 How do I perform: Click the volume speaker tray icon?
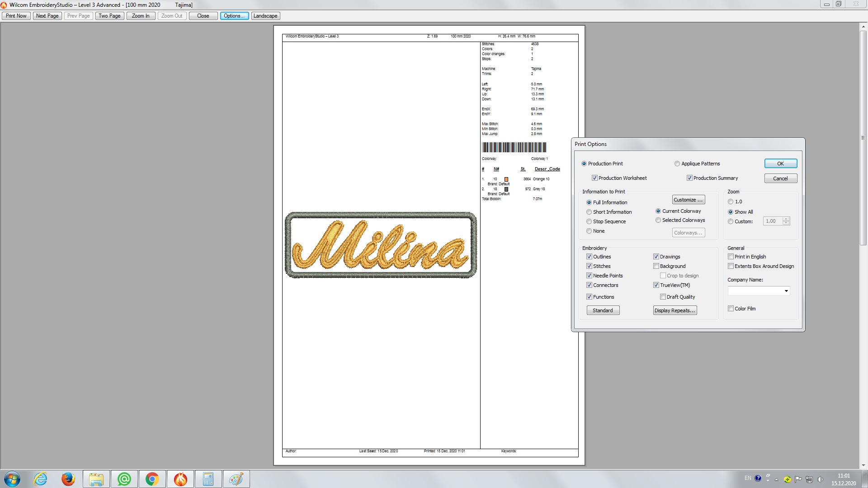pos(820,479)
